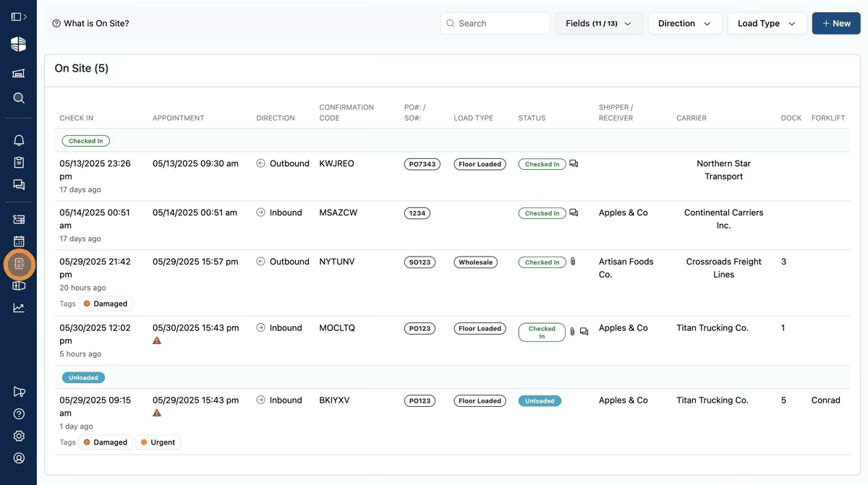Open the paperclip attachment in NYTUNV row
This screenshot has width=868, height=485.
click(x=573, y=262)
